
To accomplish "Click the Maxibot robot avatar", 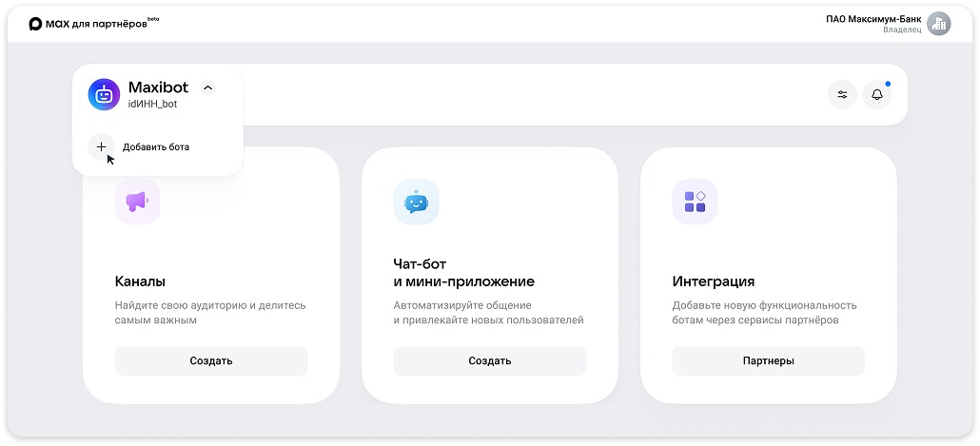I will coord(104,94).
